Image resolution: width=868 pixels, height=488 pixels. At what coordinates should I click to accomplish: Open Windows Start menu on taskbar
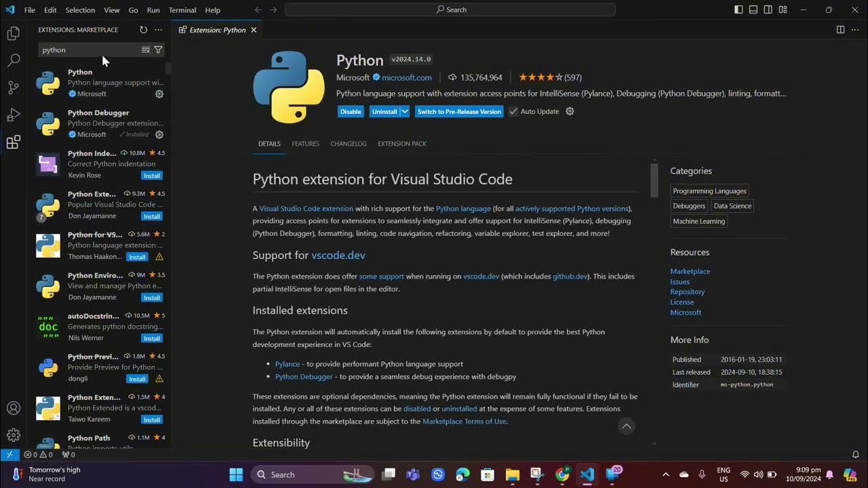tap(236, 474)
